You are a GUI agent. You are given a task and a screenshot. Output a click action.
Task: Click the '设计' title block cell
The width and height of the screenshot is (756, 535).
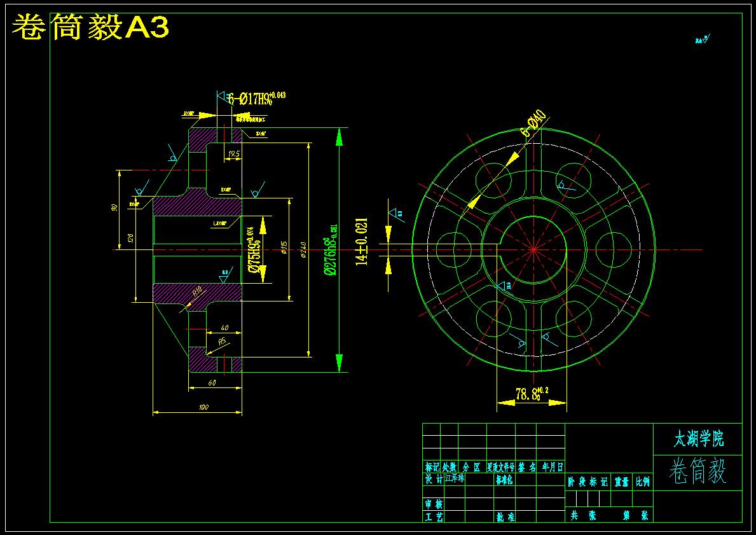tap(434, 479)
